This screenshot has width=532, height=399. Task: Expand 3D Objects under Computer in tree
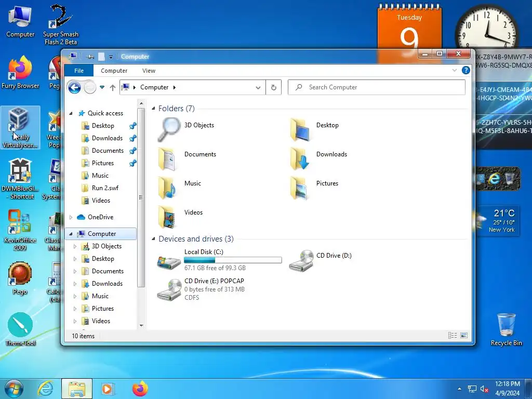(75, 246)
